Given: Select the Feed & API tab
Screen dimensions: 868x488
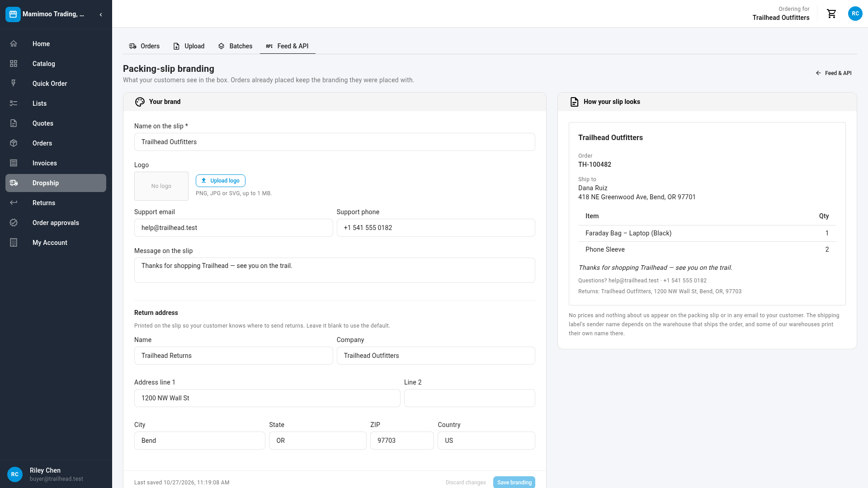Looking at the screenshot, I should (x=288, y=46).
